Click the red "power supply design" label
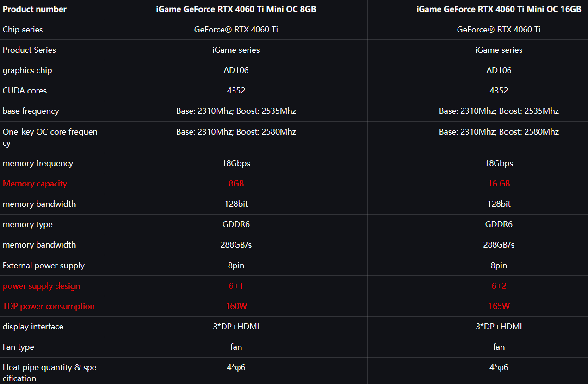The width and height of the screenshot is (588, 384). (x=41, y=286)
